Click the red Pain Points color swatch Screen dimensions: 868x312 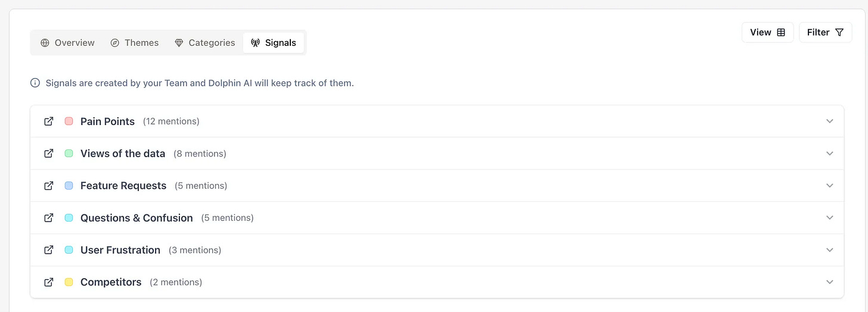(69, 121)
